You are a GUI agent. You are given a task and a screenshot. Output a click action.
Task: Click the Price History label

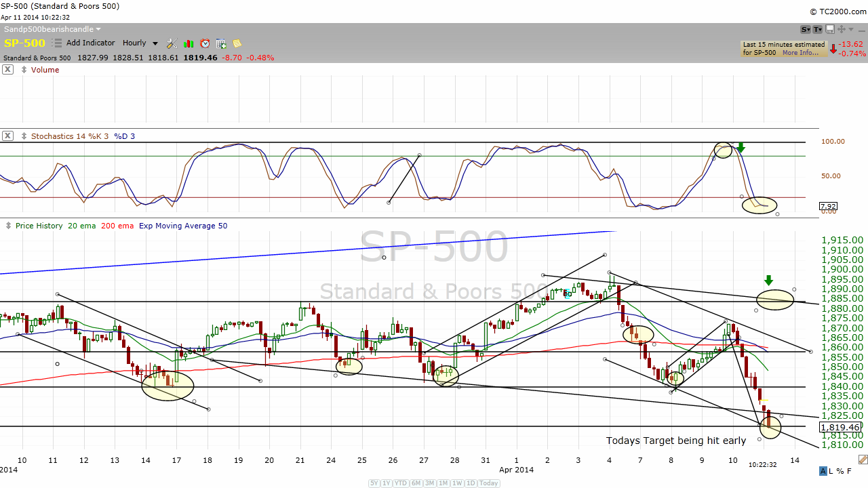39,226
